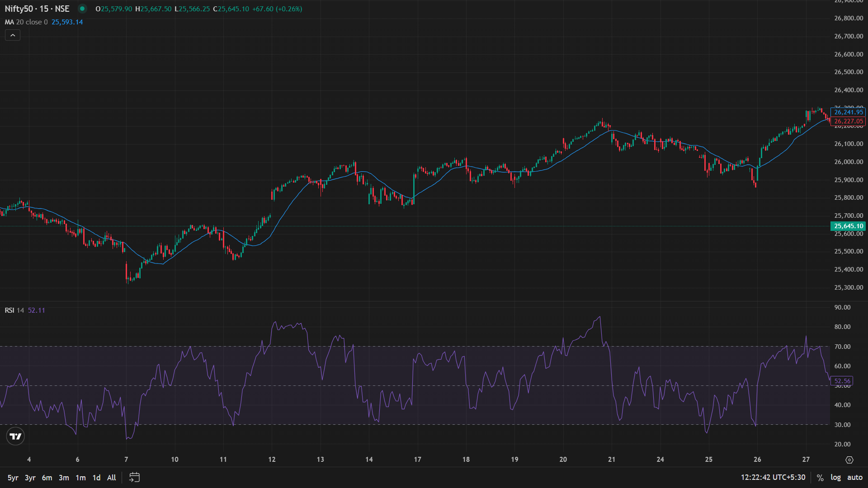The height and width of the screenshot is (488, 868).
Task: Click the Nifty50 symbol title
Action: 37,9
